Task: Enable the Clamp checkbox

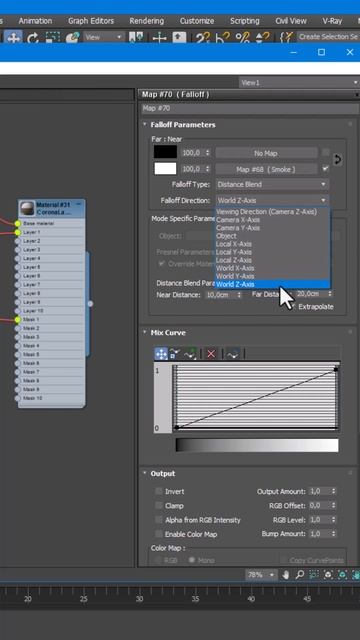Action: click(x=158, y=505)
